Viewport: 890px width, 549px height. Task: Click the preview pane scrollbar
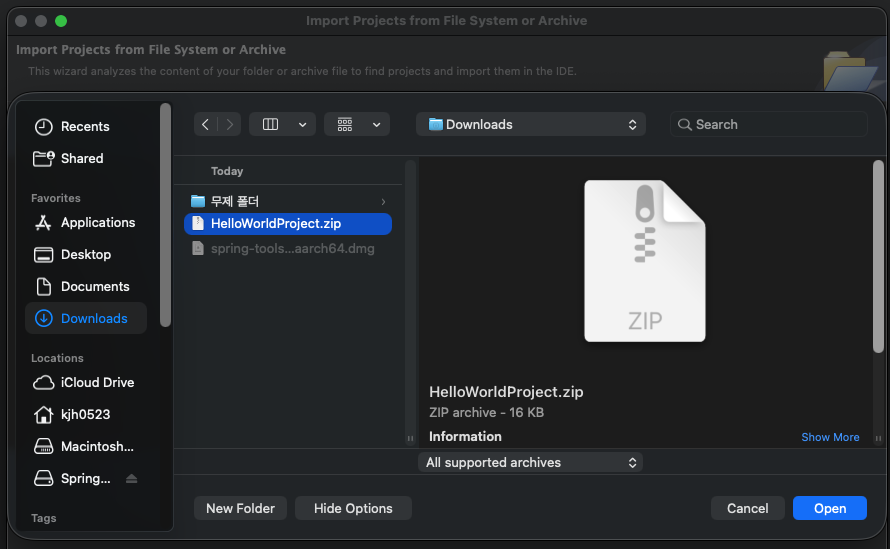(x=878, y=257)
